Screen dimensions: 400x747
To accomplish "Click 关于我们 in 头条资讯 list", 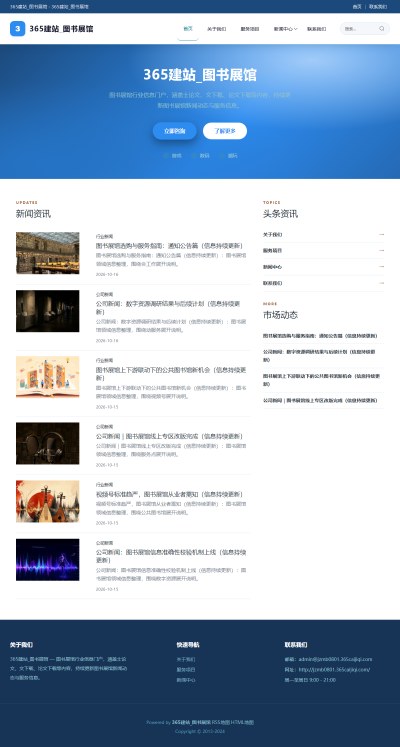I will pos(272,234).
